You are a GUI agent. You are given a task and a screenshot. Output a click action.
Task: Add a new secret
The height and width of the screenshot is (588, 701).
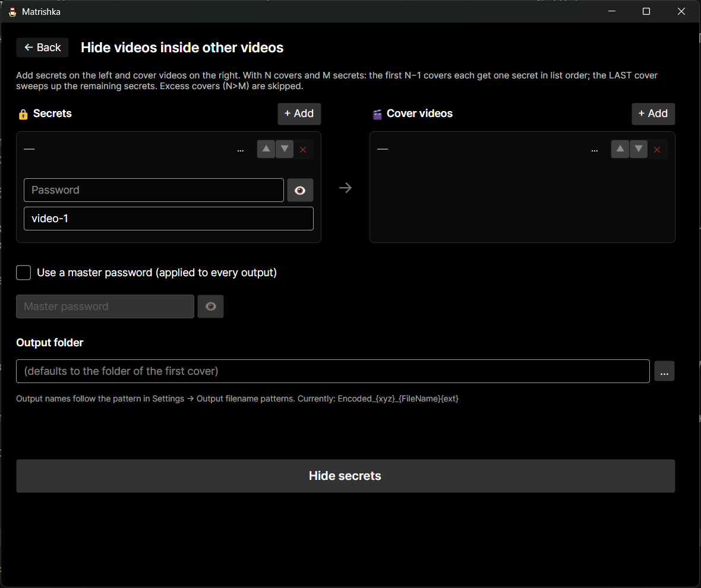(299, 114)
